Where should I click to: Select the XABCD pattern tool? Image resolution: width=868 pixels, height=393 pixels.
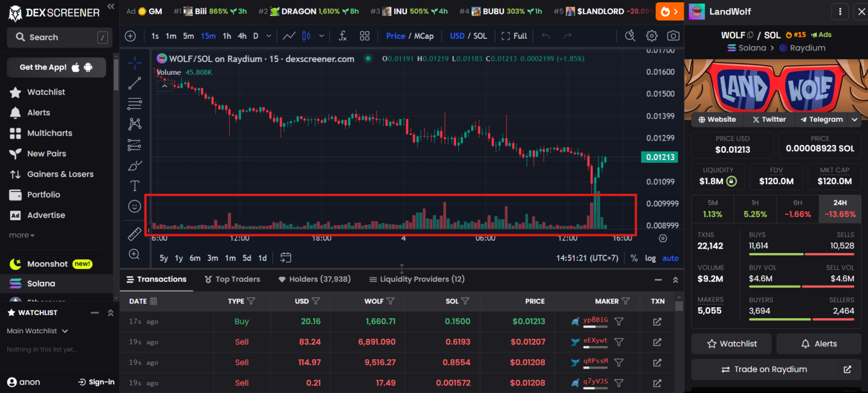coord(135,124)
